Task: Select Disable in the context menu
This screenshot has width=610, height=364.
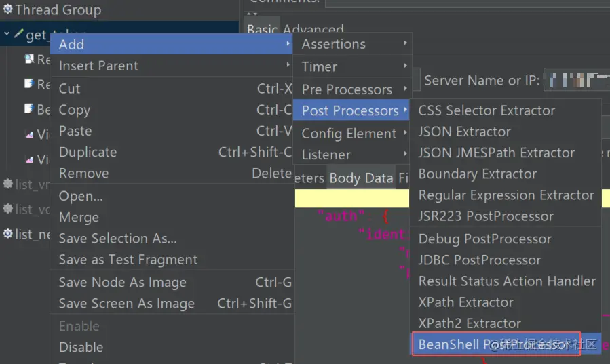Action: [171, 347]
